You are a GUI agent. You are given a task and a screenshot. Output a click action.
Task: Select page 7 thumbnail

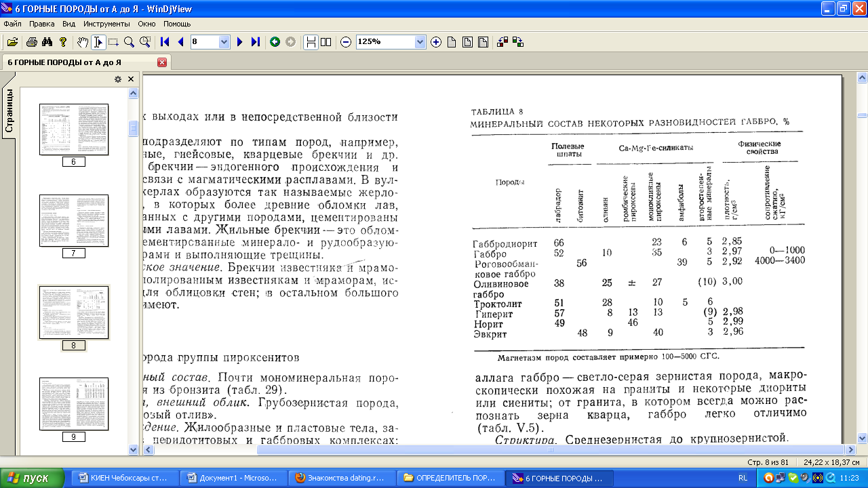(74, 221)
